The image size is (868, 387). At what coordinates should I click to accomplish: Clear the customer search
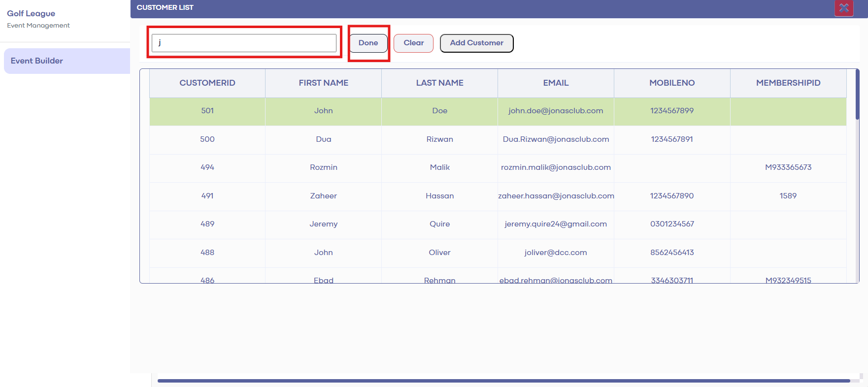413,43
